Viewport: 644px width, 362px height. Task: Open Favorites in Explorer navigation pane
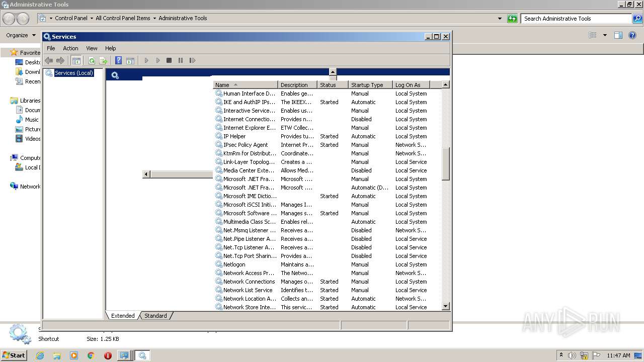click(25, 53)
